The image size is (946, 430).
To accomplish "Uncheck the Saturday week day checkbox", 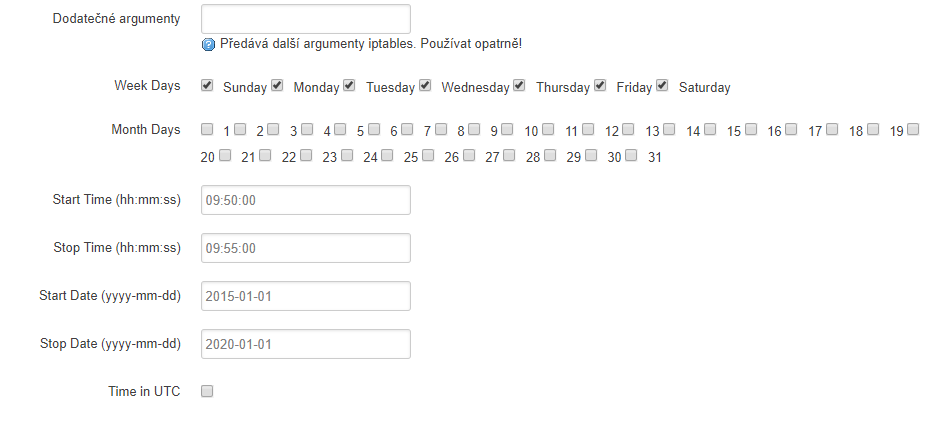I will 662,85.
